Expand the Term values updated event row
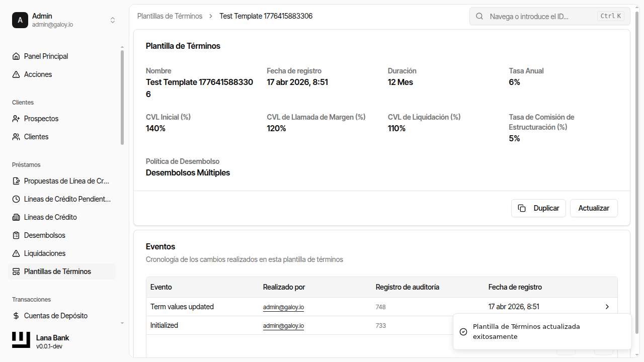Image resolution: width=644 pixels, height=362 pixels. tap(607, 307)
